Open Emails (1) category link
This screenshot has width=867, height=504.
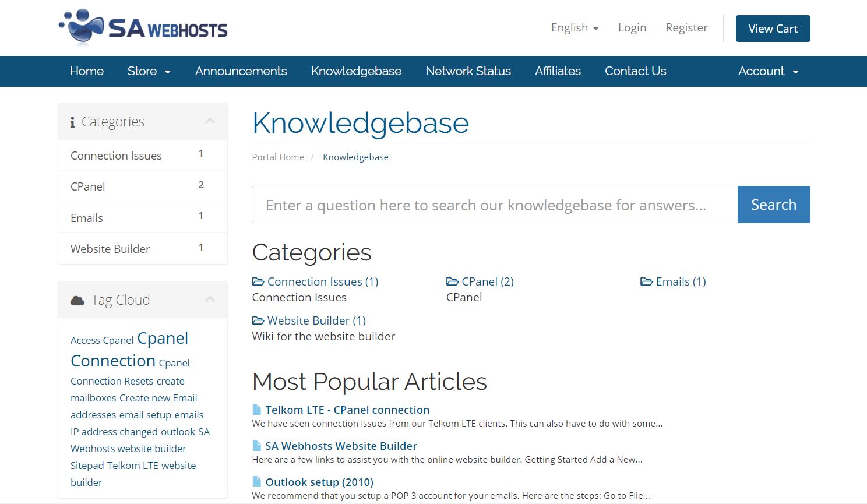(x=681, y=281)
